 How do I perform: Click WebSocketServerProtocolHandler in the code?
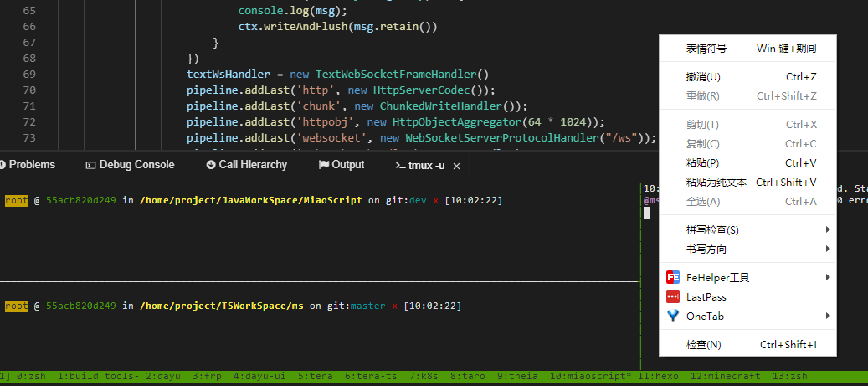click(500, 138)
